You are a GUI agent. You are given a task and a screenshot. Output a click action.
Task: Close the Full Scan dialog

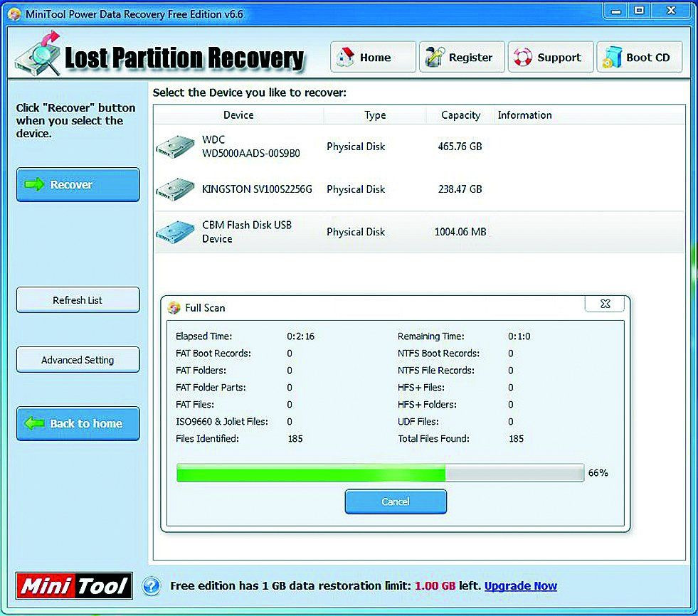pos(605,304)
